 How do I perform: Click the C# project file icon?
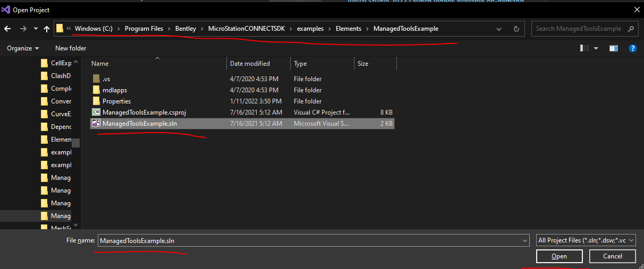[96, 112]
